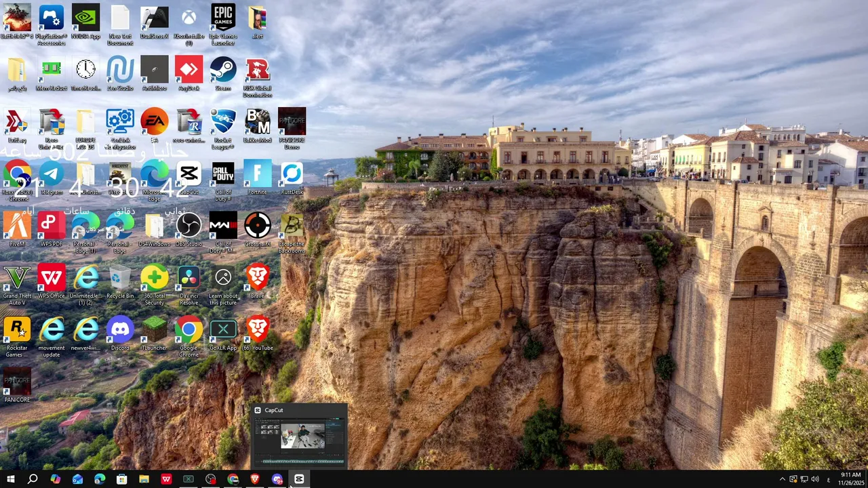Switch to CapCut on the taskbar
The height and width of the screenshot is (488, 868).
(x=299, y=479)
